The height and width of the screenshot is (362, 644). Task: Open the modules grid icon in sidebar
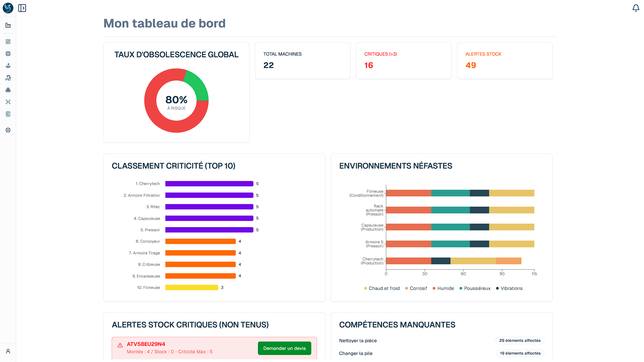point(8,42)
